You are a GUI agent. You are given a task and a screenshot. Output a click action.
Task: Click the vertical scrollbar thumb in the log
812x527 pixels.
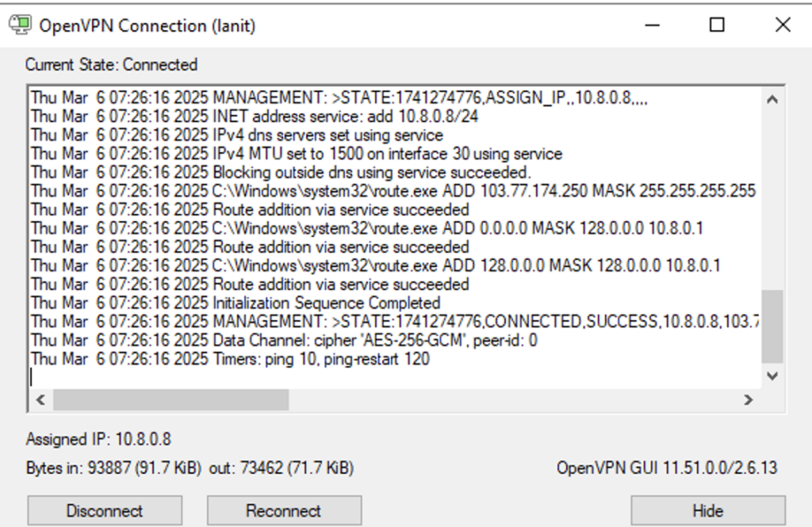point(772,327)
